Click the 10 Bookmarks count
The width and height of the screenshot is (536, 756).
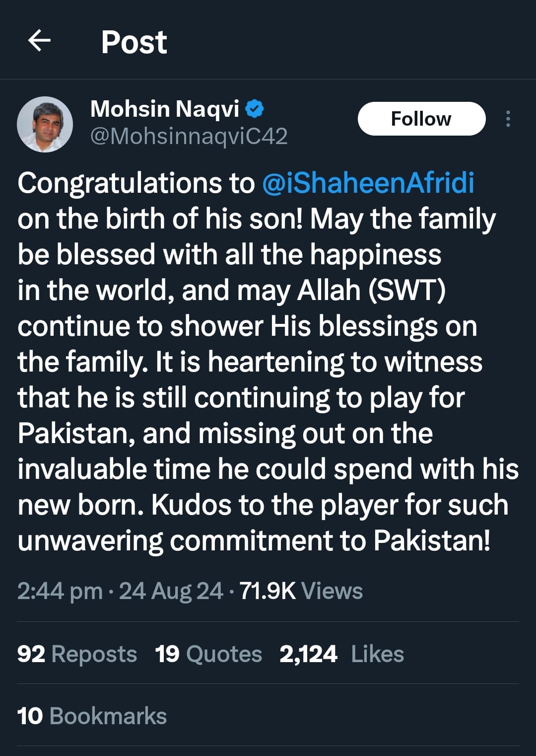click(92, 716)
